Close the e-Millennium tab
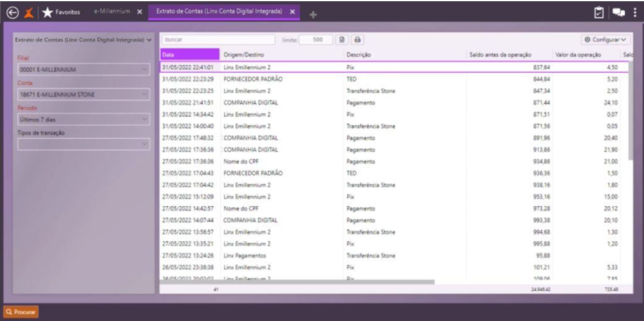This screenshot has height=321, width=644. click(140, 12)
